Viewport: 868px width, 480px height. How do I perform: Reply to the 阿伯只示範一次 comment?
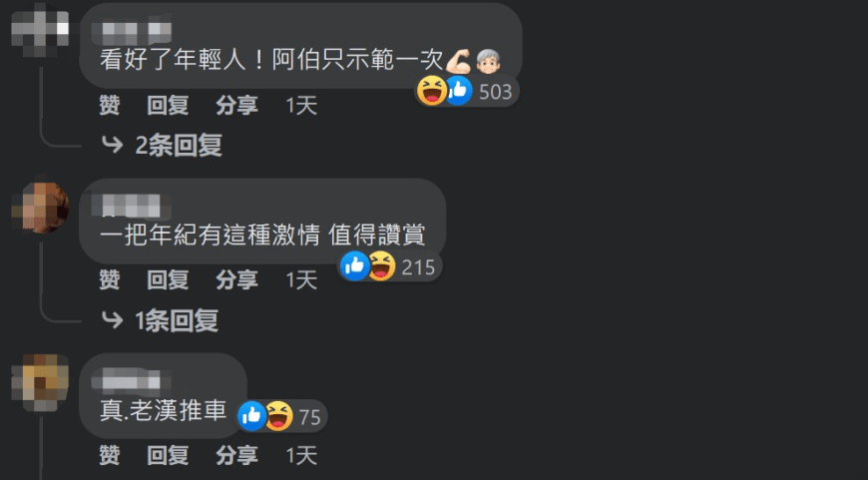point(168,105)
